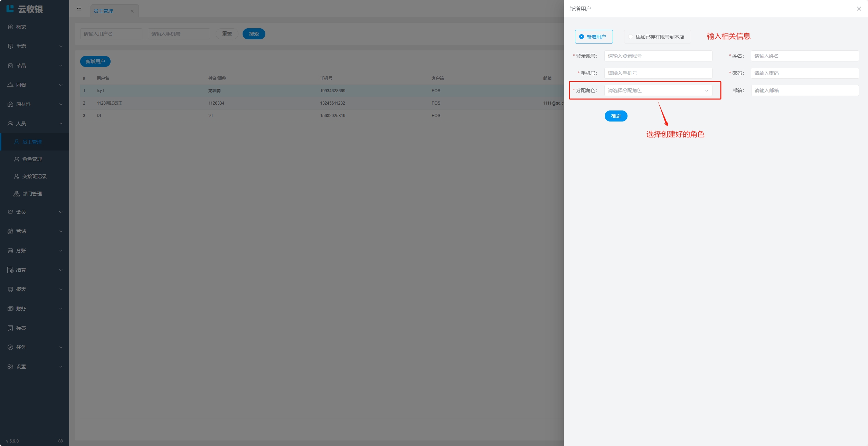The width and height of the screenshot is (868, 446).
Task: Select 添加已存在账号到本店 radio option
Action: click(x=631, y=37)
